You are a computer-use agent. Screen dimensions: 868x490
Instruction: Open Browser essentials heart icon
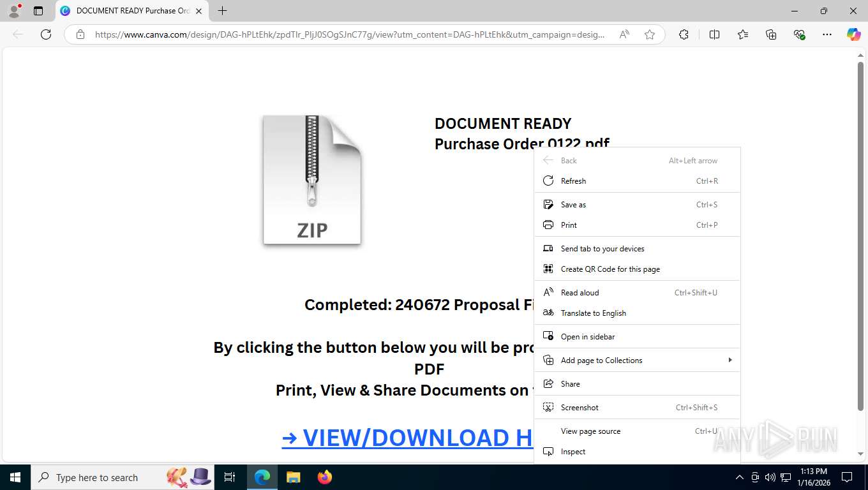(799, 34)
